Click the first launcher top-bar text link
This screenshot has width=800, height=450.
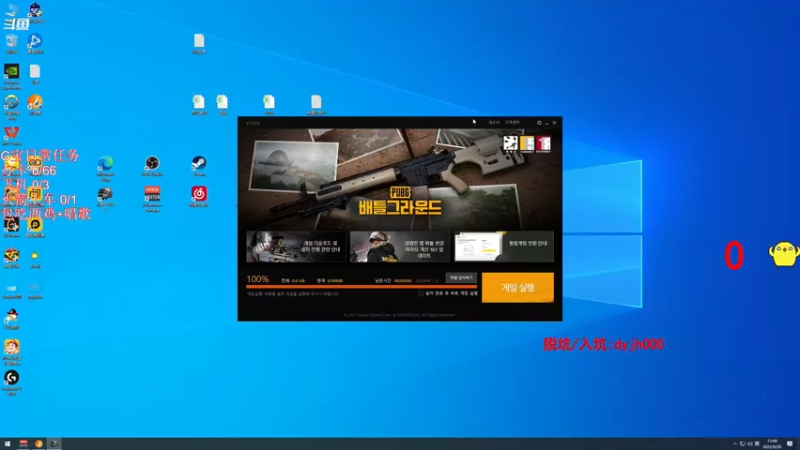tap(494, 123)
